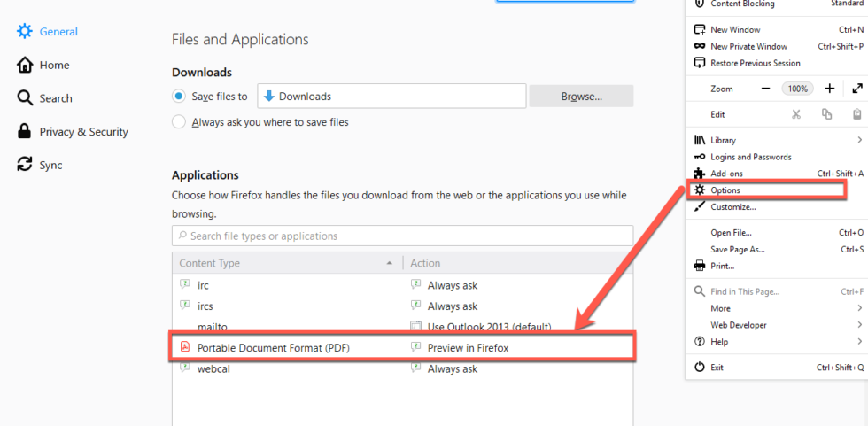The height and width of the screenshot is (426, 868).
Task: Click the Exit power icon
Action: pyautogui.click(x=700, y=368)
